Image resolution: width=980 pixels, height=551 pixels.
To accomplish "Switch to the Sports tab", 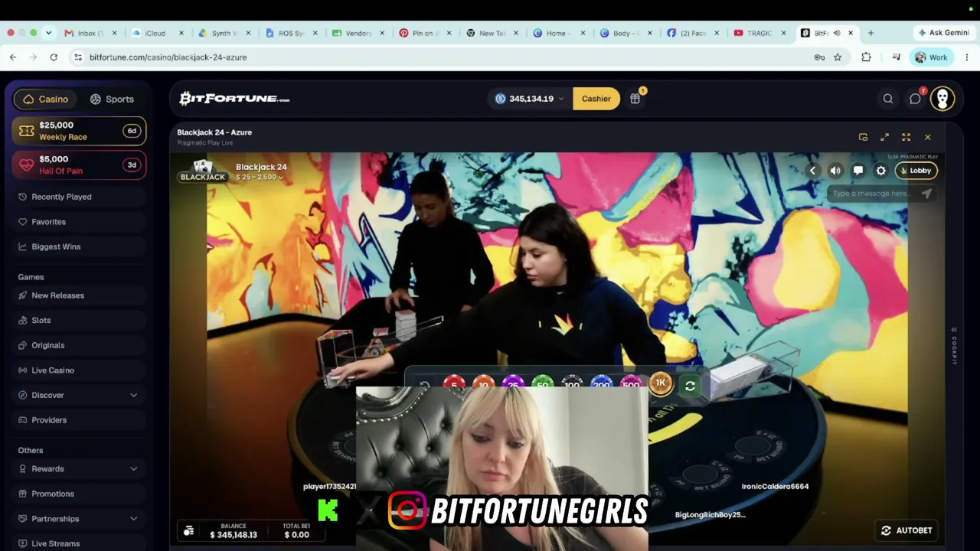I will (112, 99).
